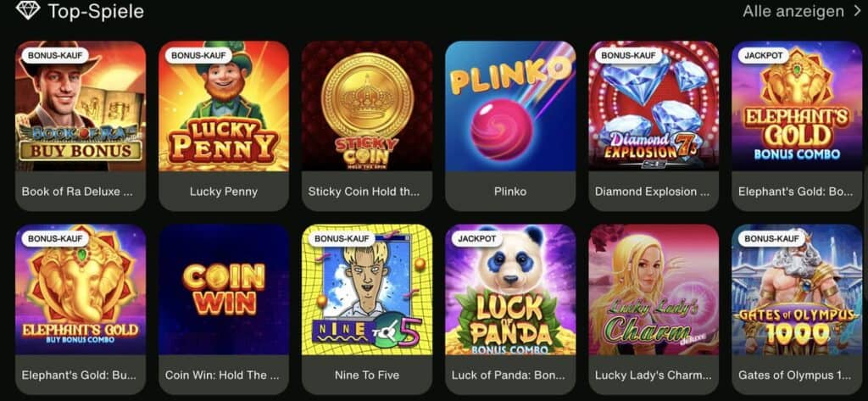This screenshot has width=868, height=401.
Task: Click the Bonus-Kauf badge on Lucky Penny
Action: point(198,55)
